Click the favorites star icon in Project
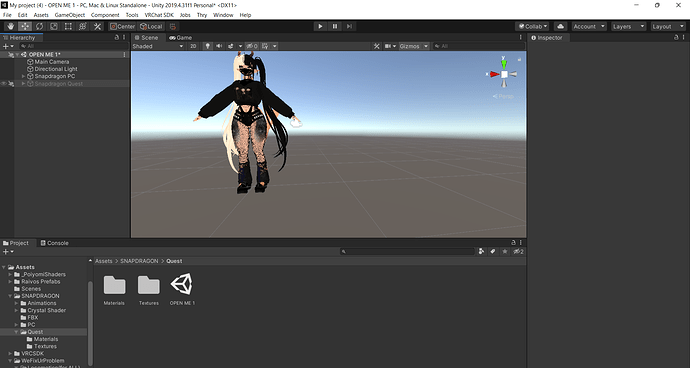 [x=505, y=251]
